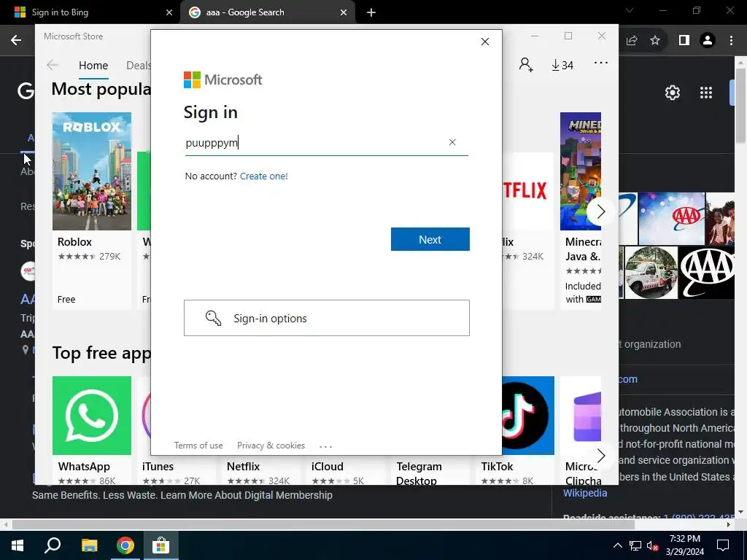Open Google search settings gear
Image resolution: width=747 pixels, height=560 pixels.
tap(672, 93)
